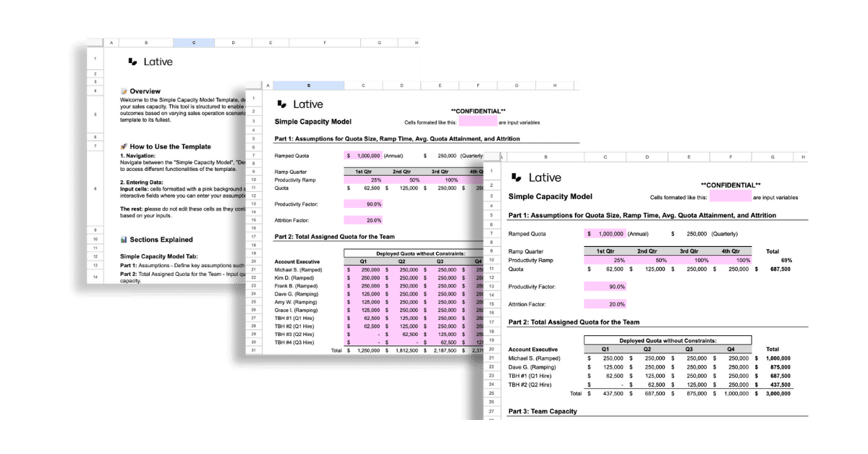
Task: Click the Lative logo in the Overview sheet
Action: point(150,62)
